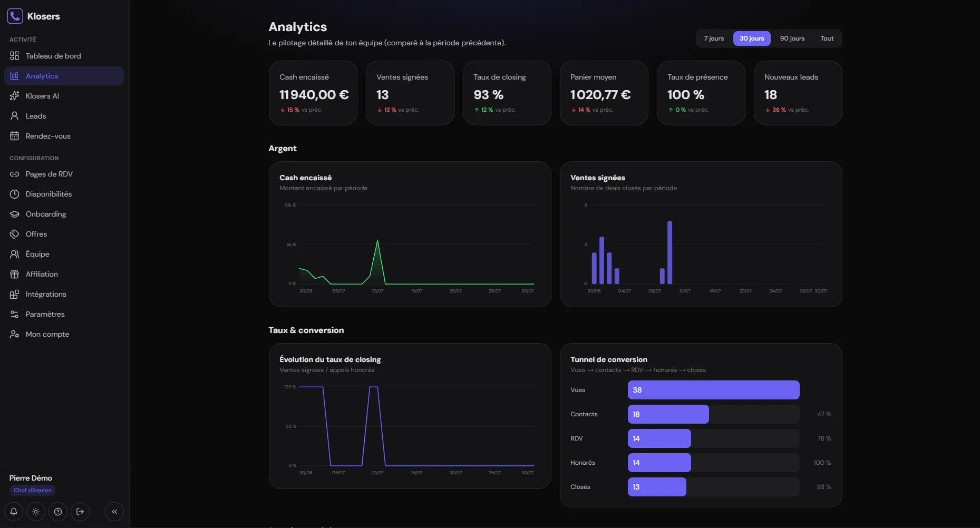Click the Analytics page heading
Screen dimensions: 980x528
298,27
